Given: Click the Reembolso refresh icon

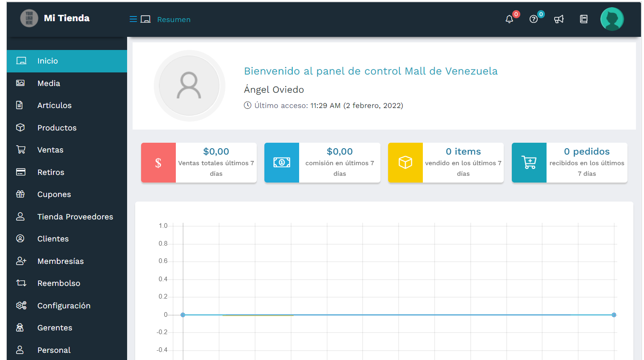Looking at the screenshot, I should point(21,283).
